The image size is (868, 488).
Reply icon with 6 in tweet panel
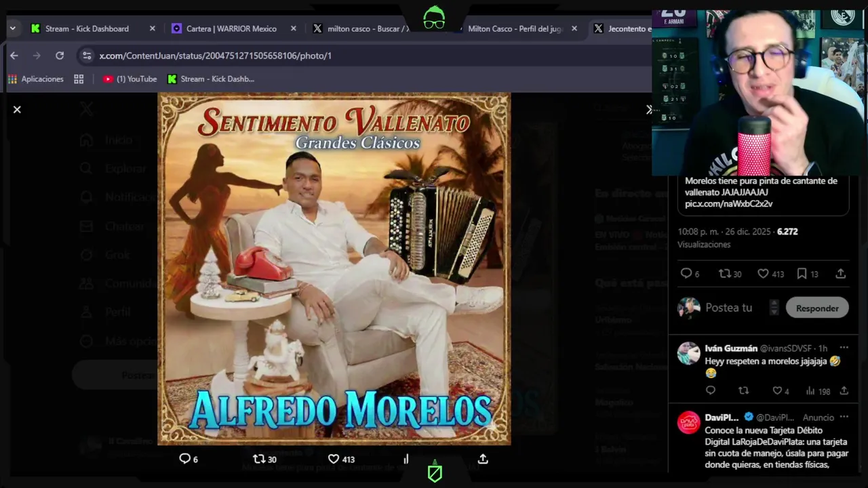(686, 274)
